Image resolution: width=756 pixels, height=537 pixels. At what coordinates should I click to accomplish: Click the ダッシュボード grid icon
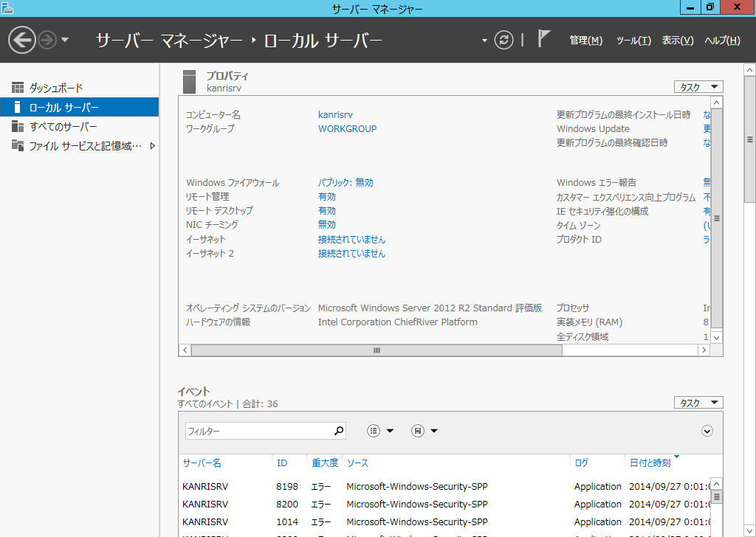click(x=18, y=88)
